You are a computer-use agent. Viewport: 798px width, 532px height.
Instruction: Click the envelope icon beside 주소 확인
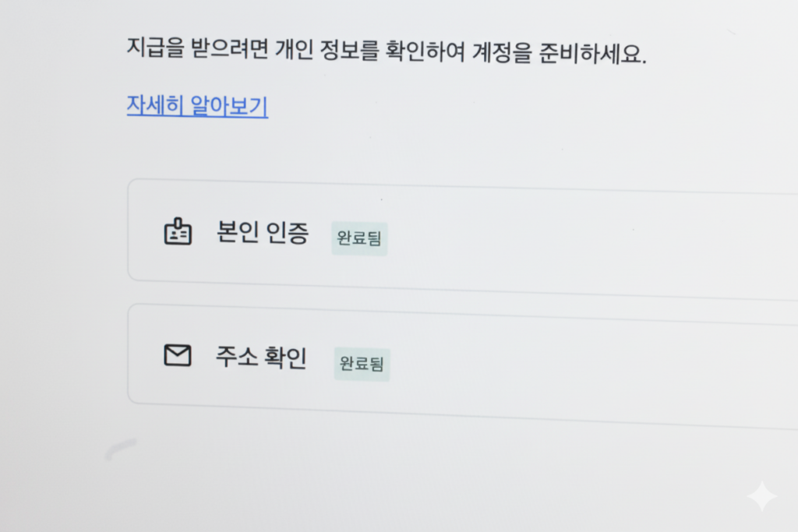(x=178, y=356)
